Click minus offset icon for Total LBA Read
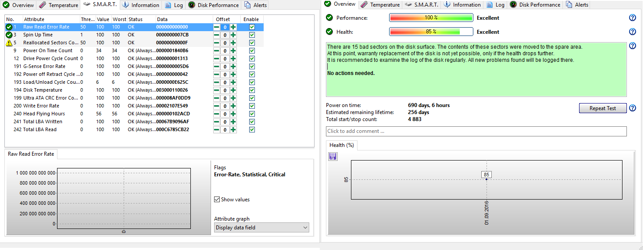 click(217, 130)
